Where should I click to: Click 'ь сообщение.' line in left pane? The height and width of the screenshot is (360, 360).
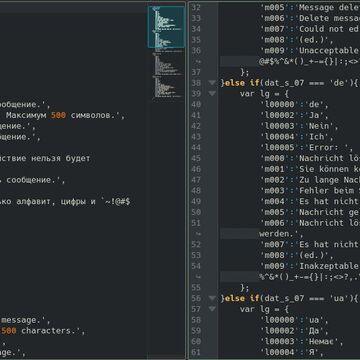coord(33,180)
